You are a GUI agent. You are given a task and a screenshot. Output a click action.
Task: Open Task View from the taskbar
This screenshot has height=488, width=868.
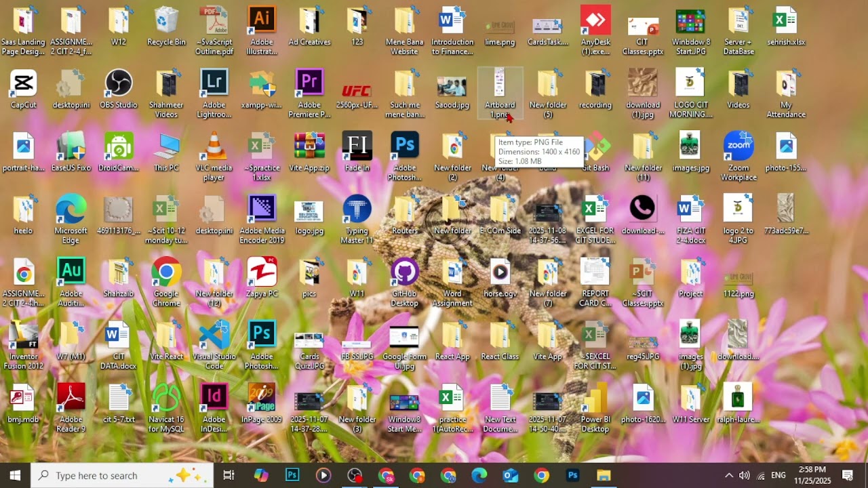point(229,475)
